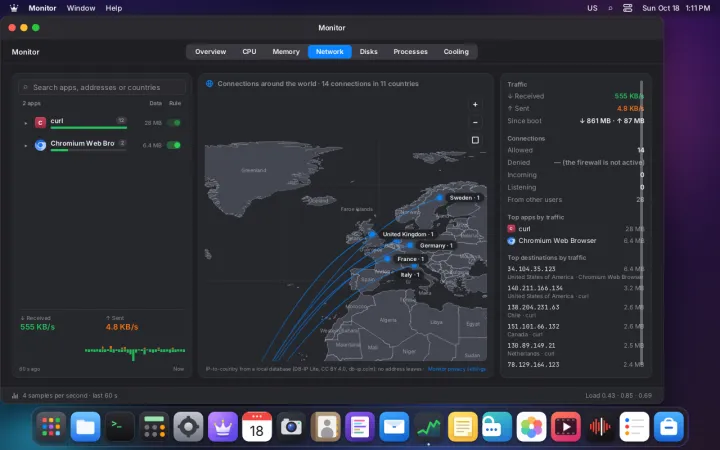Click the right panel vertical scrollbar
720x450 pixels.
641,223
